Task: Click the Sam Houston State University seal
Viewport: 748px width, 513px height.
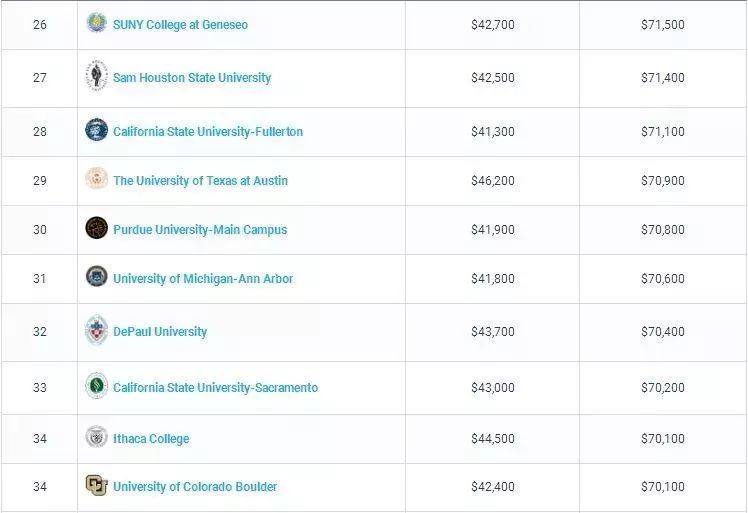Action: click(96, 76)
